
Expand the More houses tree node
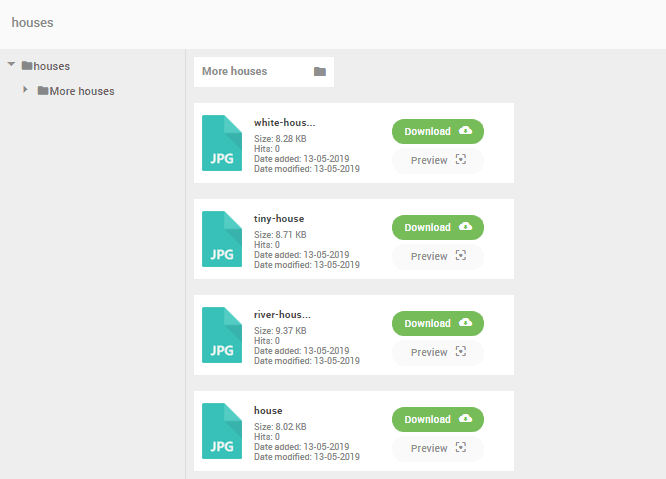[25, 90]
